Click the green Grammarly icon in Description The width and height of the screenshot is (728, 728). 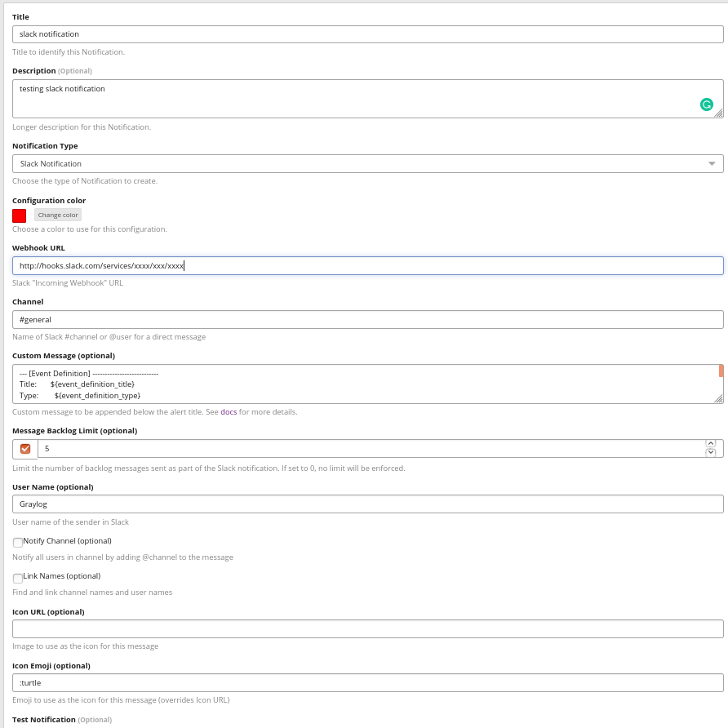point(707,104)
